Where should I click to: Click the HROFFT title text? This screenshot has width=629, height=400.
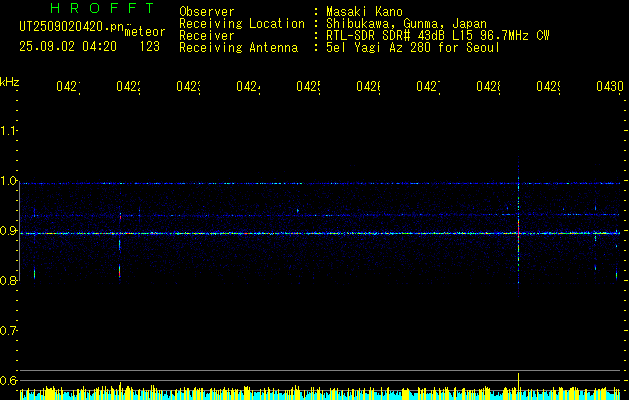click(x=102, y=8)
